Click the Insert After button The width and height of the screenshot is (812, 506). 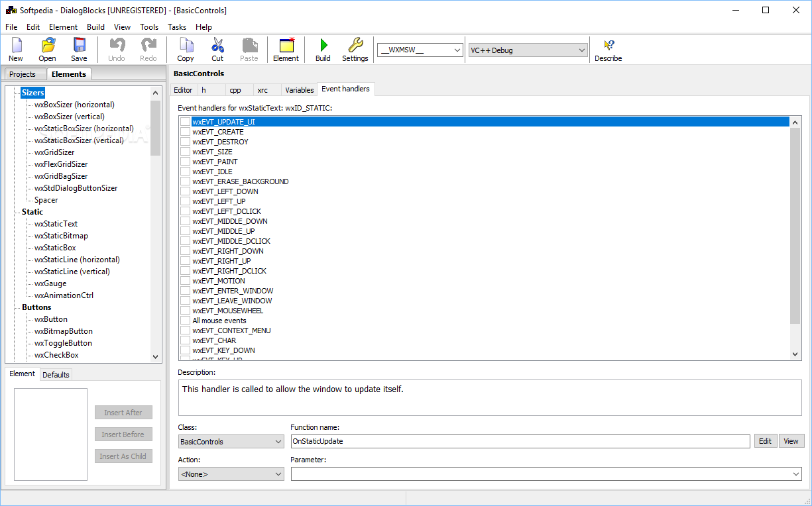123,413
